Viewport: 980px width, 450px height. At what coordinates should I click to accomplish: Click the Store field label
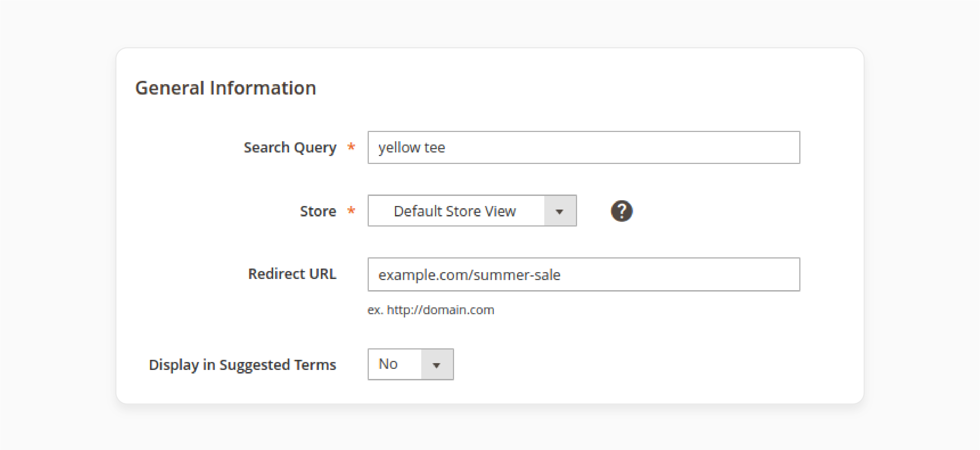[318, 211]
